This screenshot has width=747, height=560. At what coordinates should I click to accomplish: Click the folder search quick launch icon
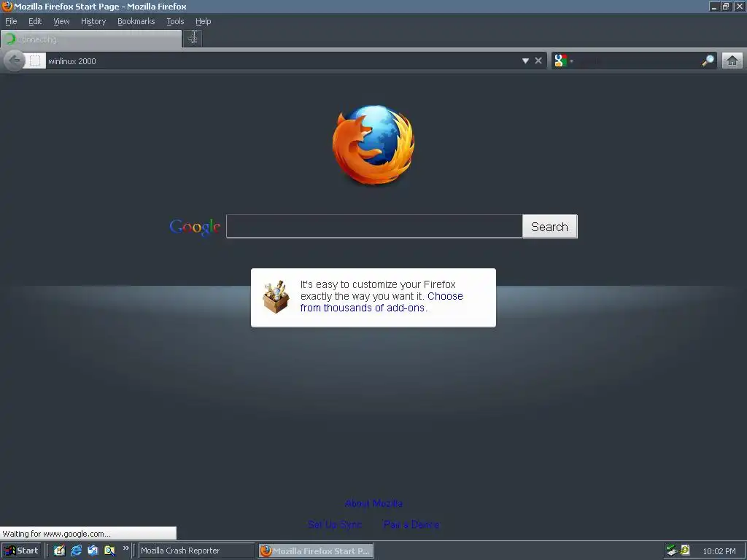click(x=109, y=551)
